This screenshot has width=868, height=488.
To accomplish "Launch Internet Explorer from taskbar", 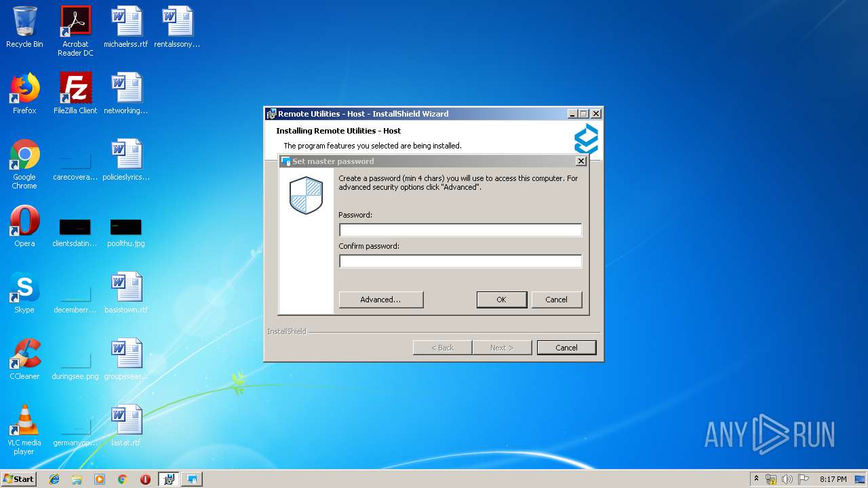I will point(54,479).
